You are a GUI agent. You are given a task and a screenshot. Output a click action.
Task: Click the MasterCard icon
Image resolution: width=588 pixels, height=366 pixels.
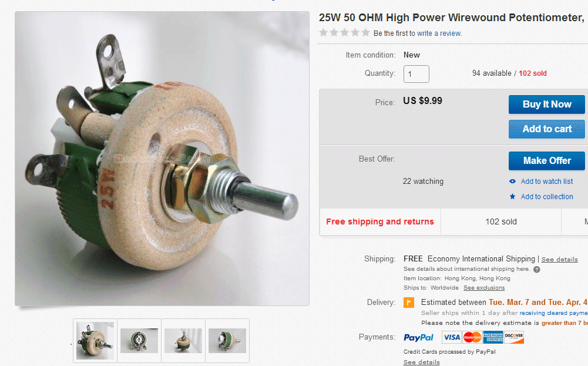coord(472,337)
